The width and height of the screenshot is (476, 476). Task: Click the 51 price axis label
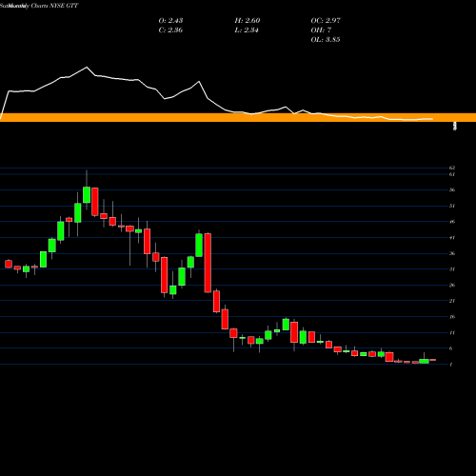[452, 206]
